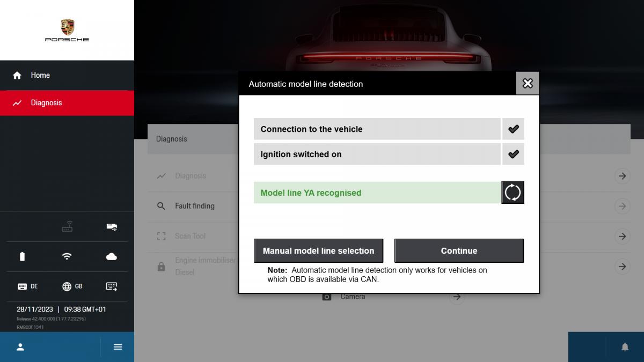Open the user profile icon
Image resolution: width=644 pixels, height=362 pixels.
(20, 347)
